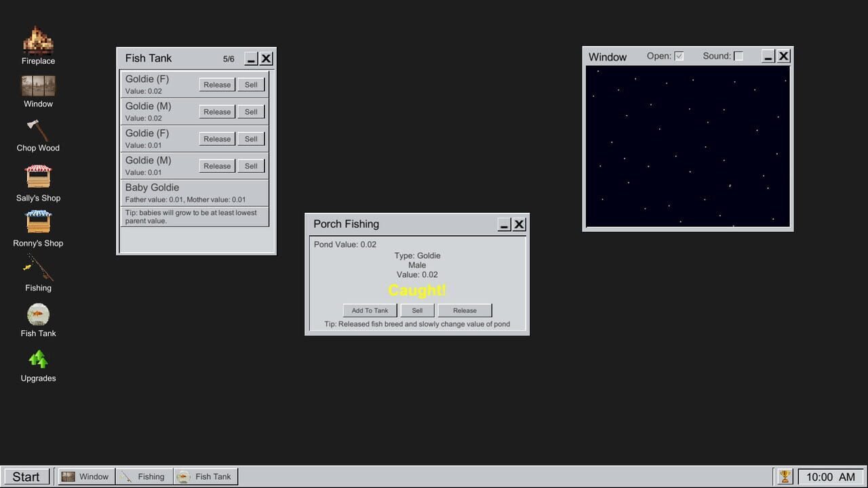Sell the caught Goldie in Porch Fishing
868x488 pixels.
[417, 310]
